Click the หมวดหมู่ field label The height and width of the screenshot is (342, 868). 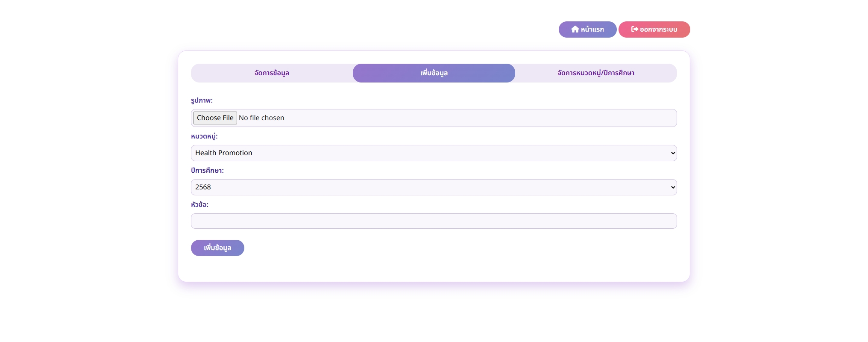click(204, 136)
